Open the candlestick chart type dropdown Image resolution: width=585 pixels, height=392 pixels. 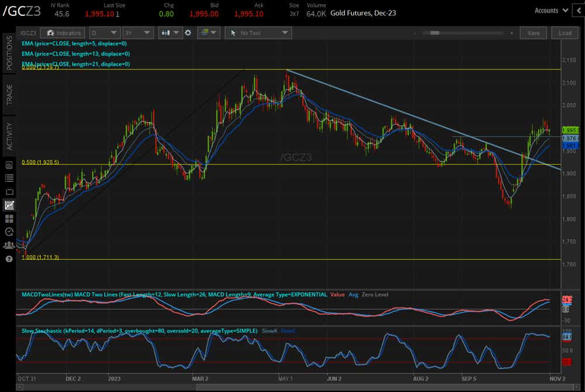point(171,33)
